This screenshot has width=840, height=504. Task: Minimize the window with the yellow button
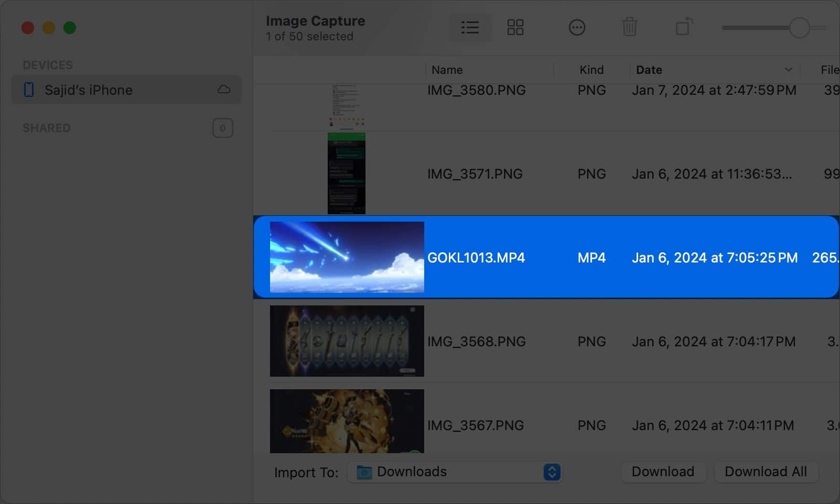48,28
